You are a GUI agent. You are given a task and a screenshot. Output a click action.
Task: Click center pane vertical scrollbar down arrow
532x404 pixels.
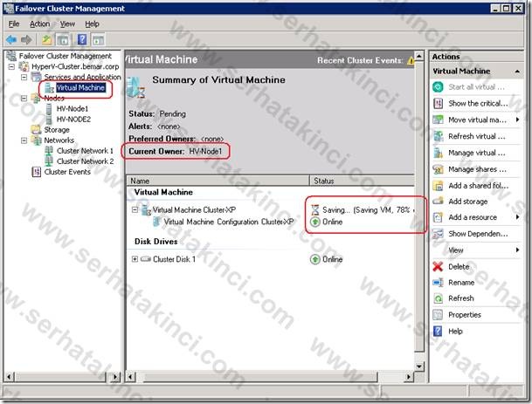pos(419,366)
